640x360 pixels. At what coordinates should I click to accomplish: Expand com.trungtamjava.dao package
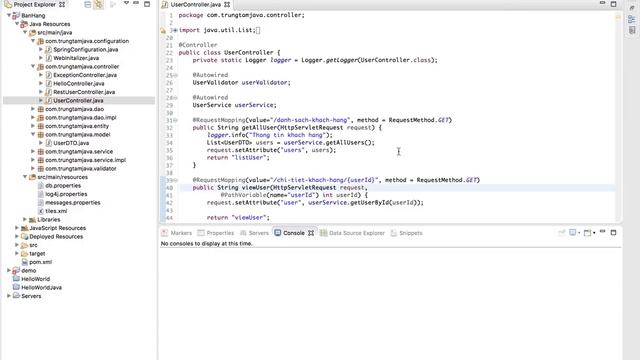[33, 109]
